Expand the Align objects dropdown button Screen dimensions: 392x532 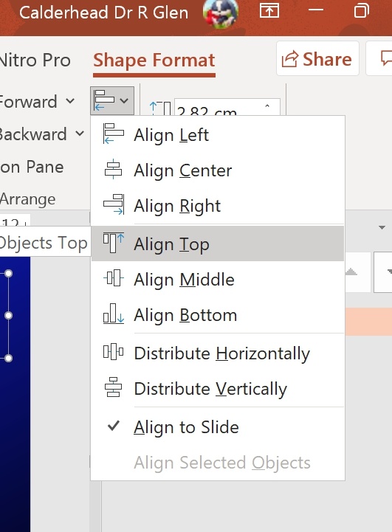pyautogui.click(x=112, y=100)
